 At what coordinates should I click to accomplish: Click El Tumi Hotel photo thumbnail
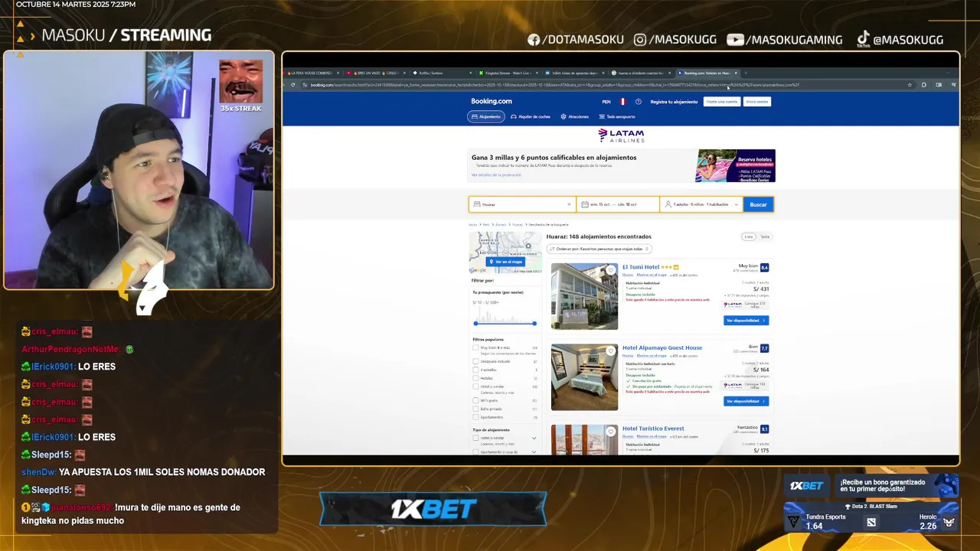(584, 296)
